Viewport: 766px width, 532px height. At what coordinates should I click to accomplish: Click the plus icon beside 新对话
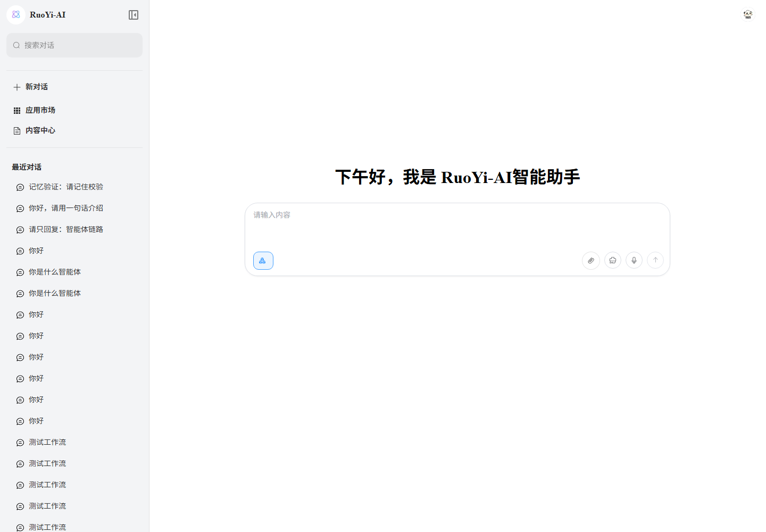pyautogui.click(x=17, y=87)
